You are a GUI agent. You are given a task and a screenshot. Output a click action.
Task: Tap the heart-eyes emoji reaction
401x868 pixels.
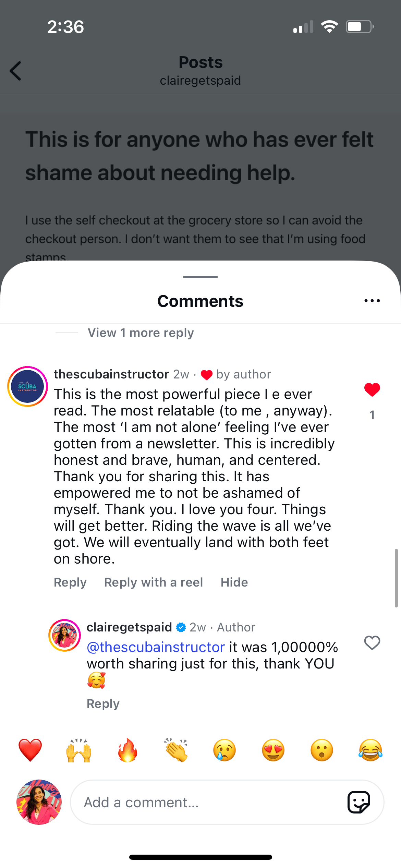[273, 750]
